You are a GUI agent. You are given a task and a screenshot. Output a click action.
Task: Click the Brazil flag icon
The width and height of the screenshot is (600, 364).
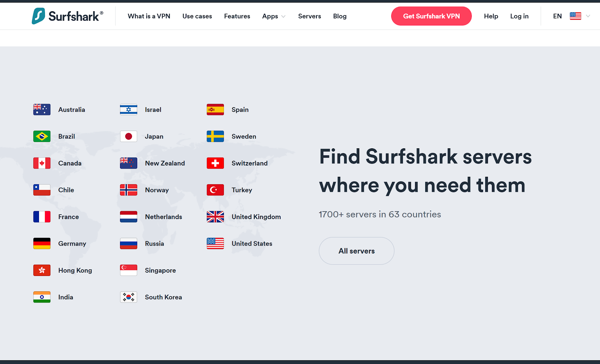(x=42, y=136)
